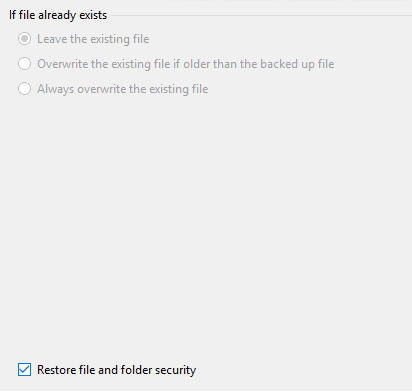Click the word 'exists' in the group heading
The image size is (412, 392).
(x=93, y=15)
